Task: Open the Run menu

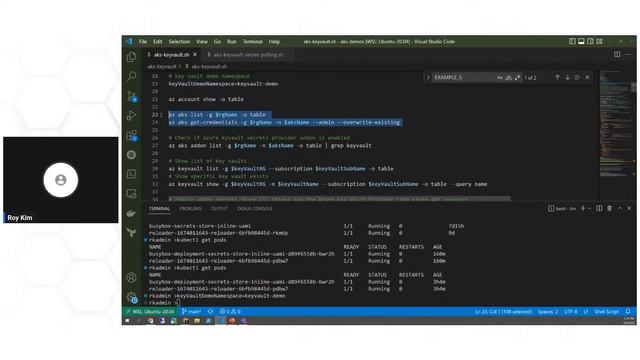Action: point(231,41)
